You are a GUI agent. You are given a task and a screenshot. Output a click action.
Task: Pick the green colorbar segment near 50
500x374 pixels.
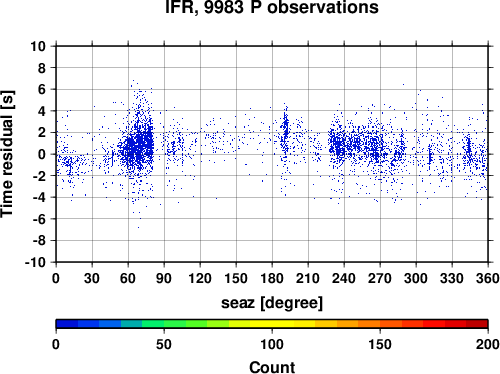[164, 324]
